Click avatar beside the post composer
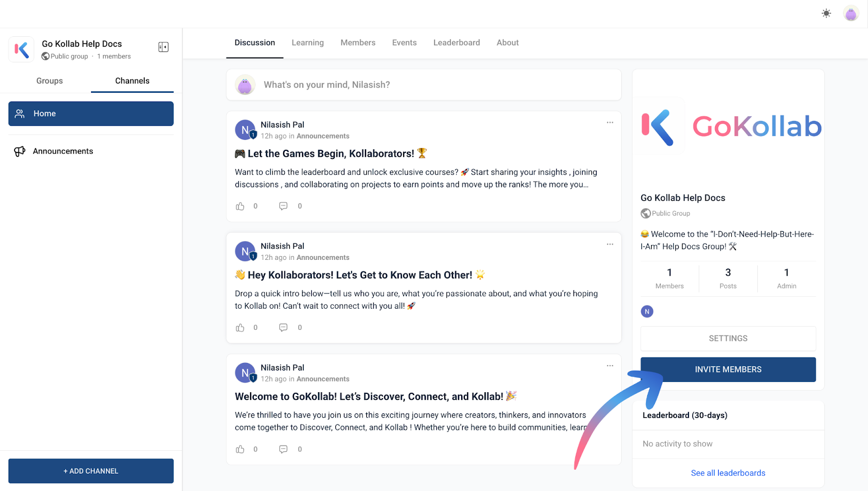The image size is (868, 491). [x=245, y=85]
